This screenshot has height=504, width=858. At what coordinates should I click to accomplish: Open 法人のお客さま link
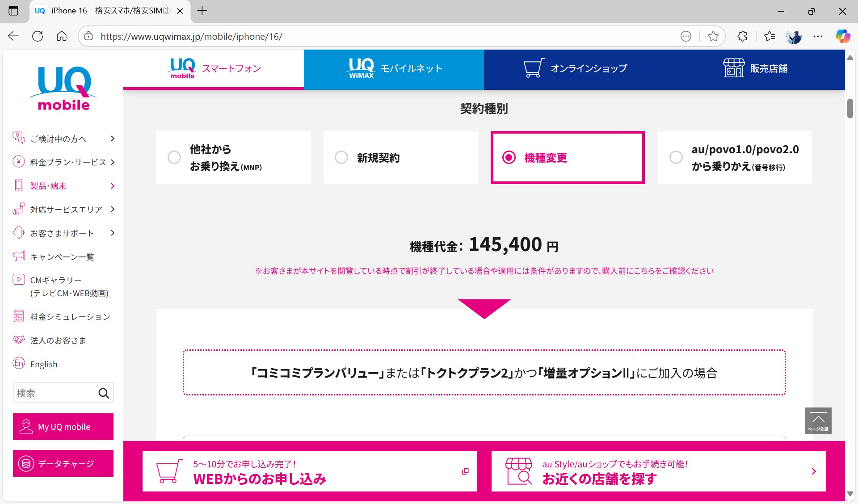click(x=58, y=340)
